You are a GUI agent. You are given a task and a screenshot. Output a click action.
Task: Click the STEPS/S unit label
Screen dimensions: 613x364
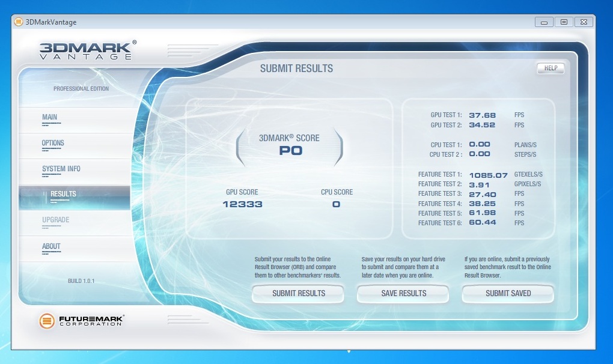coord(525,154)
